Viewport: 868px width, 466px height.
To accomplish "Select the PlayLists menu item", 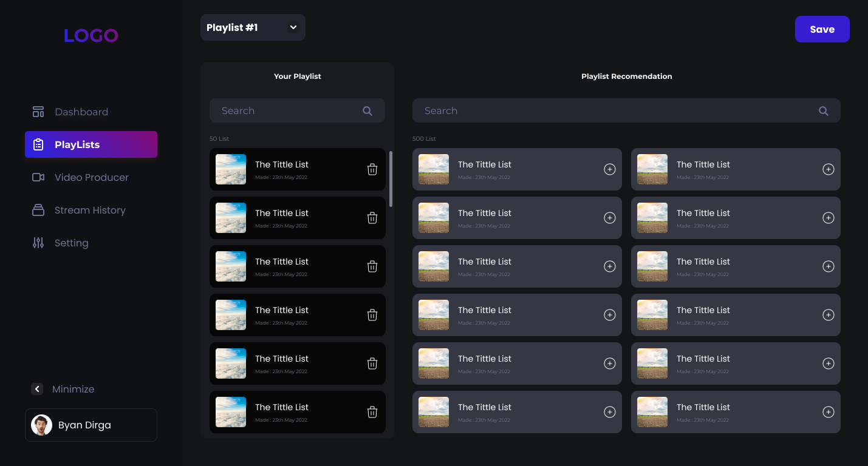I will click(91, 144).
